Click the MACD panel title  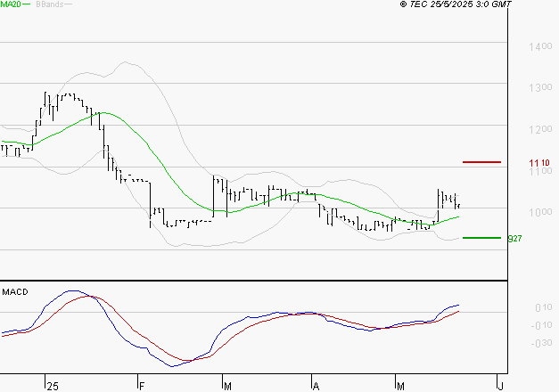click(15, 292)
